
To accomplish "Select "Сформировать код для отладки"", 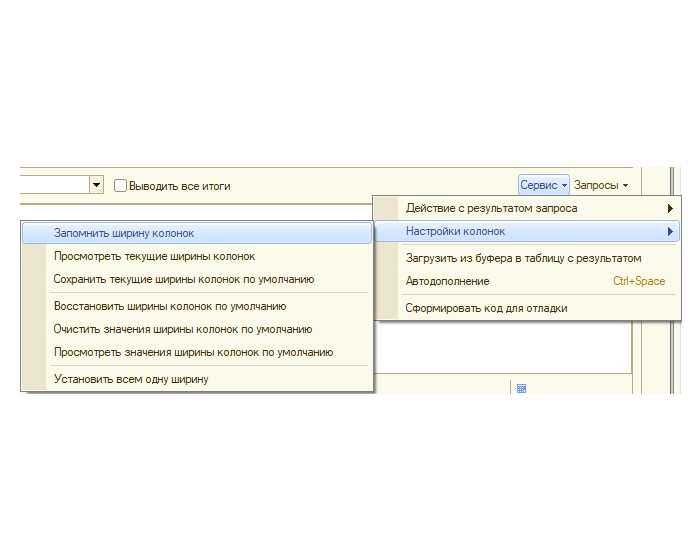I will 486,308.
